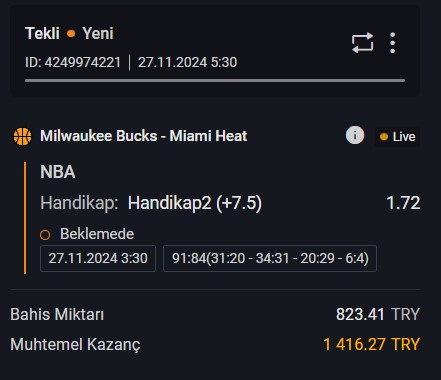Image resolution: width=441 pixels, height=380 pixels.
Task: Click the 1 416.27 TRY potential winnings
Action: [372, 344]
